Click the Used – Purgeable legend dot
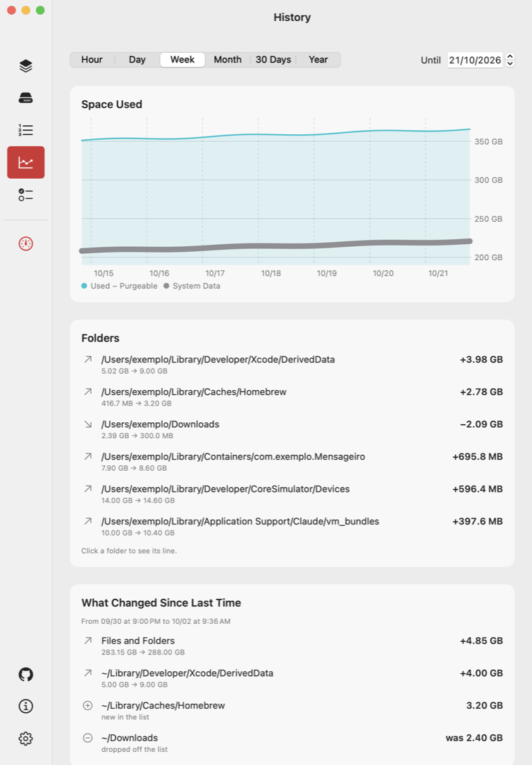Viewport: 532px width, 765px height. coord(84,286)
